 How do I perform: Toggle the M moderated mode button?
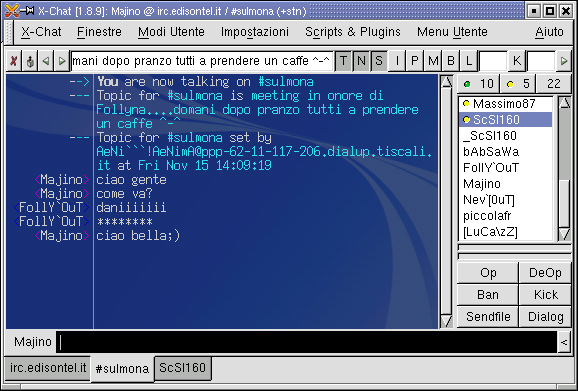coord(432,61)
